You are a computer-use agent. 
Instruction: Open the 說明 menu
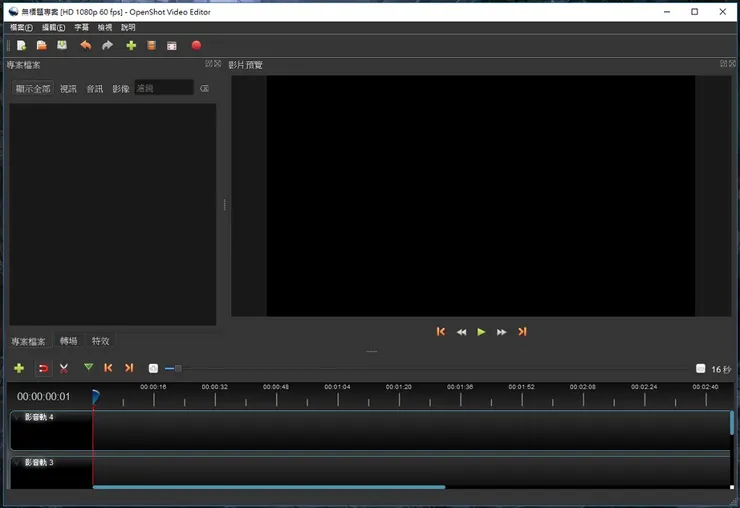(128, 27)
